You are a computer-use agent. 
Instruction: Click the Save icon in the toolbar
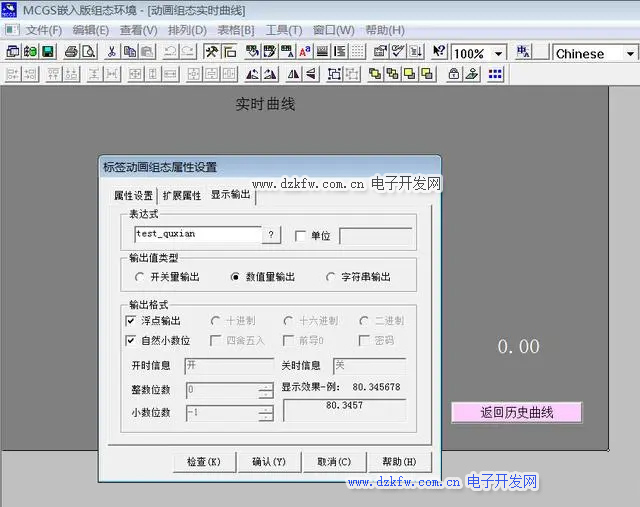click(48, 52)
